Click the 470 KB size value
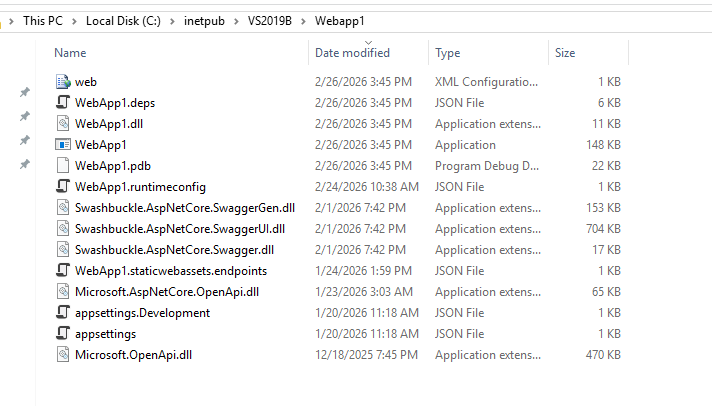This screenshot has height=406, width=712. tap(603, 355)
